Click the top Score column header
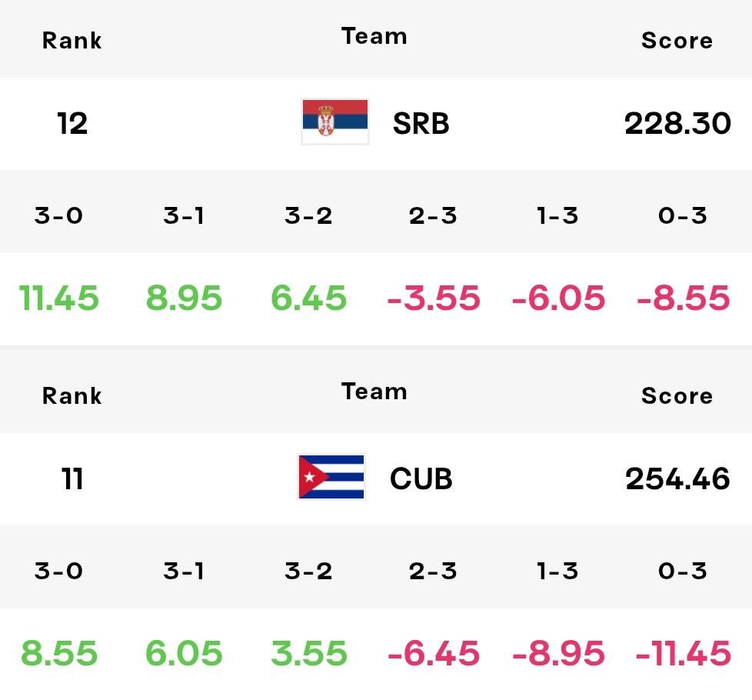 (x=677, y=40)
